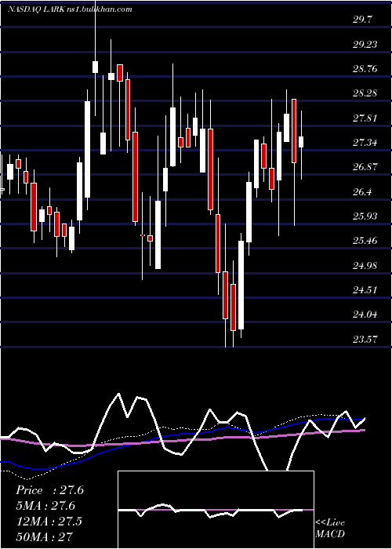Viewport: 392px width, 549px height.
Task: Click the 26.87 price axis label
Action: (x=365, y=167)
